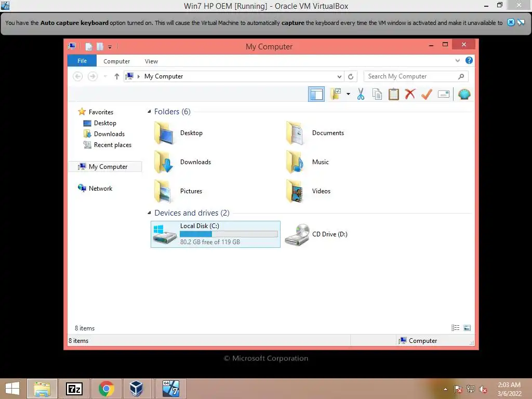Image resolution: width=532 pixels, height=399 pixels.
Task: Open Classic Shell settings shell icon
Action: point(464,94)
